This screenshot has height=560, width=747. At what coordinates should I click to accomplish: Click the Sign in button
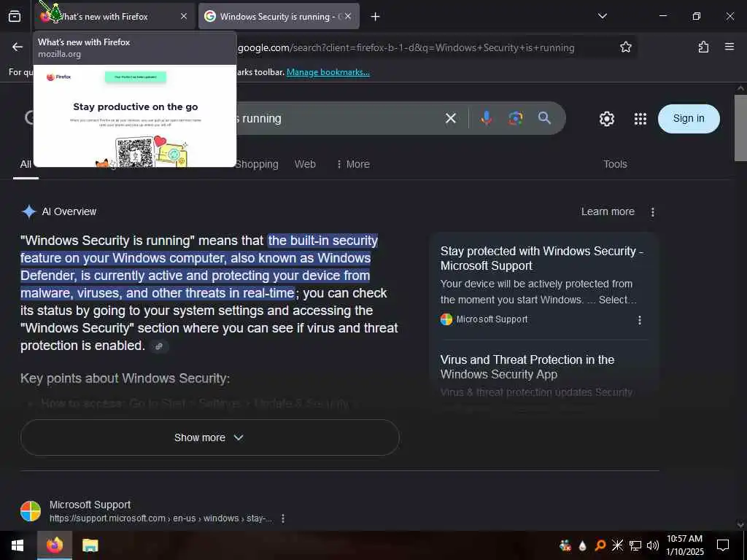[689, 119]
